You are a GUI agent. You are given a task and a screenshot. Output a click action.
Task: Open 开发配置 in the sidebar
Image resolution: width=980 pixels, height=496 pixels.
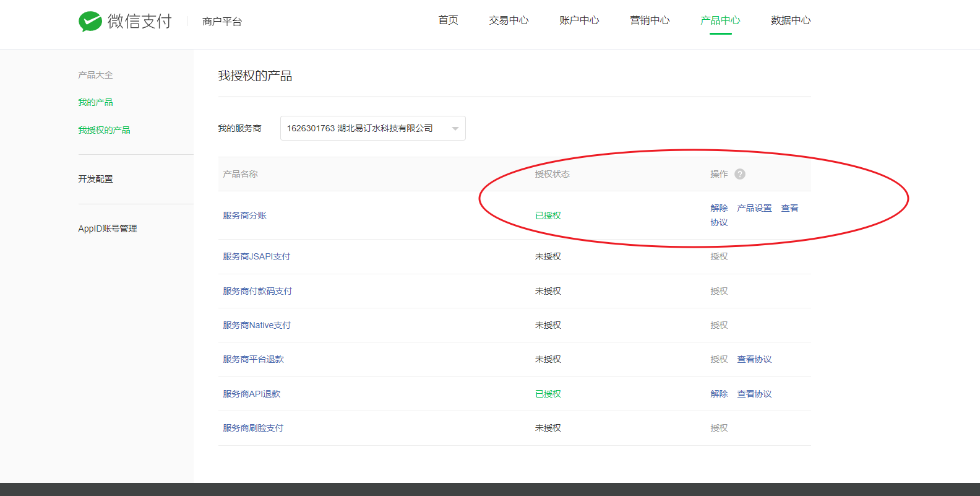click(x=95, y=179)
